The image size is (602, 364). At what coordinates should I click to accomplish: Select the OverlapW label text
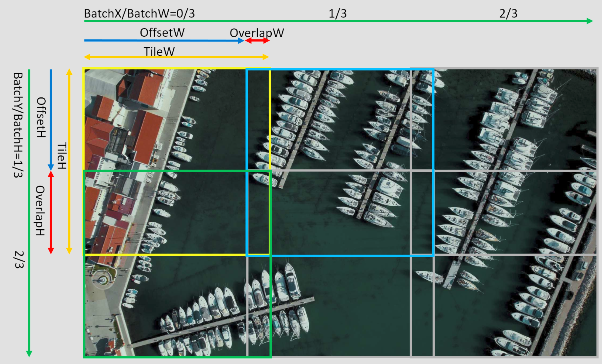[257, 33]
